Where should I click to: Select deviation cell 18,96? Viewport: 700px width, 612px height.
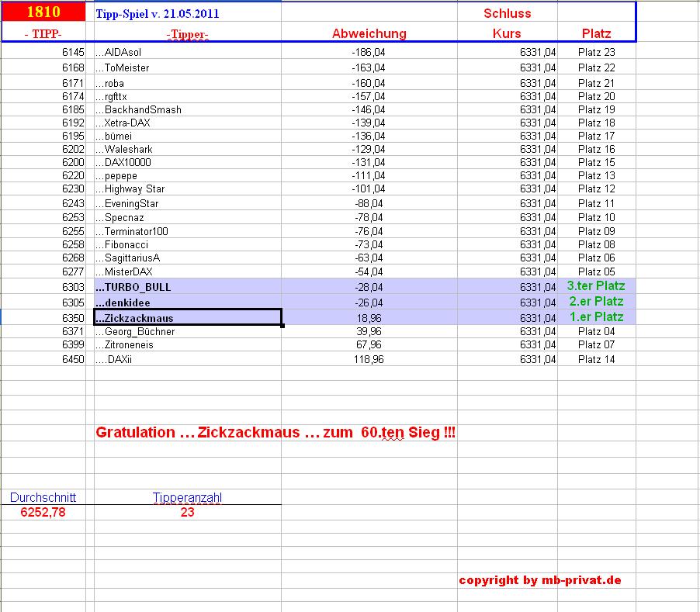point(369,318)
